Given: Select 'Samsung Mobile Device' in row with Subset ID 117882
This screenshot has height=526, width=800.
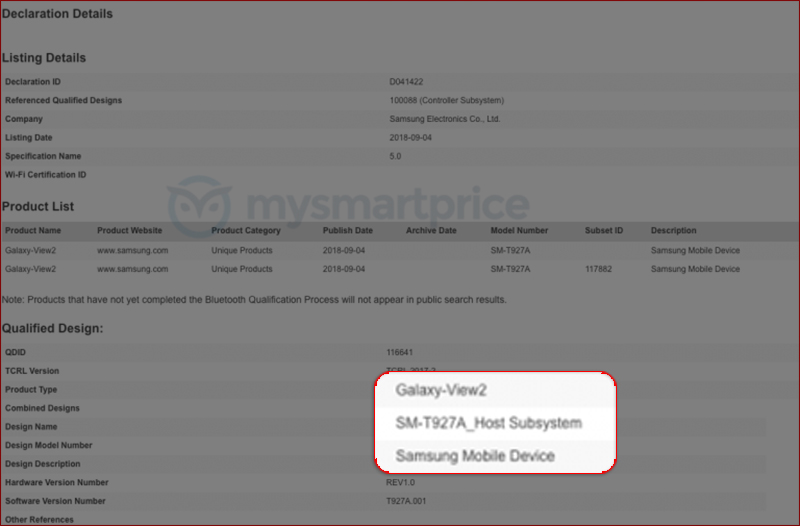Looking at the screenshot, I should pos(695,269).
